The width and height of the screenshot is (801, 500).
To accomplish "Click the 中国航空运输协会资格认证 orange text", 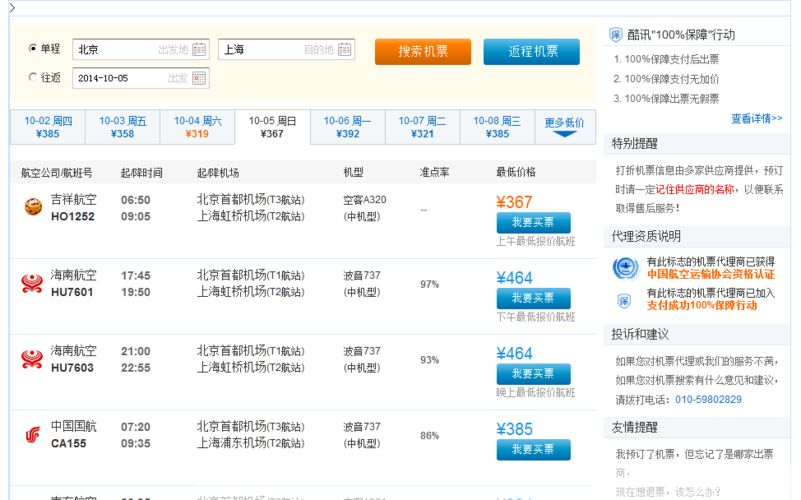I will tap(711, 274).
